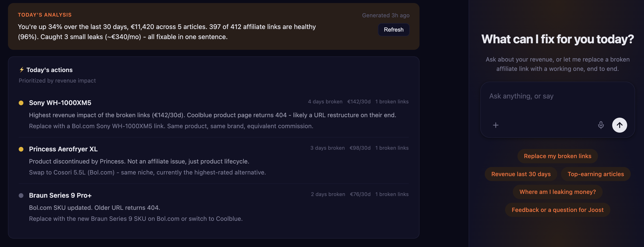This screenshot has width=644, height=247.
Task: Click the 'Coolblue product page returns 404' description
Action: (x=236, y=115)
